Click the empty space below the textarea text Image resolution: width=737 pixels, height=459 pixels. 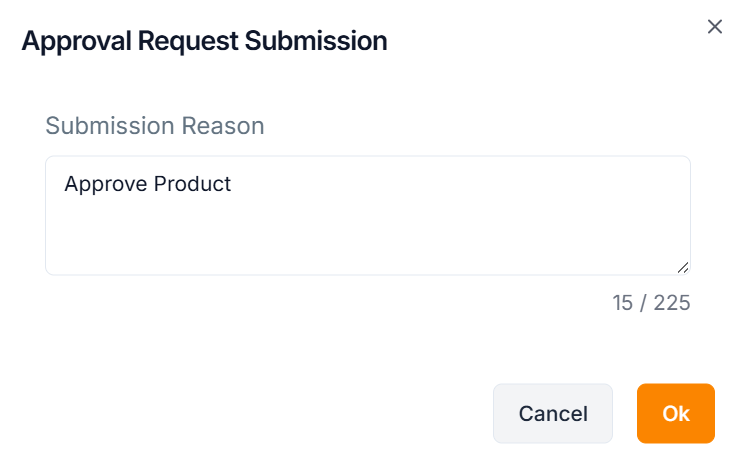[367, 240]
